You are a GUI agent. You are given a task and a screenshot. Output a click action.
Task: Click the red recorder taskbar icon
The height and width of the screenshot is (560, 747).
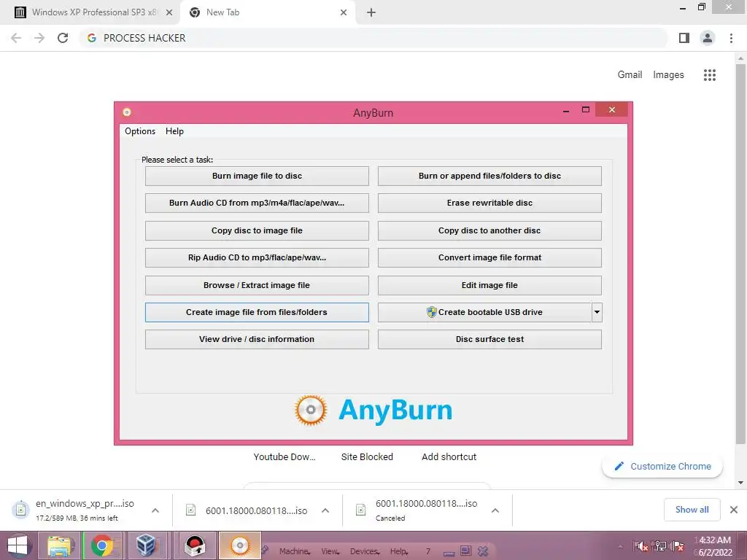195,545
